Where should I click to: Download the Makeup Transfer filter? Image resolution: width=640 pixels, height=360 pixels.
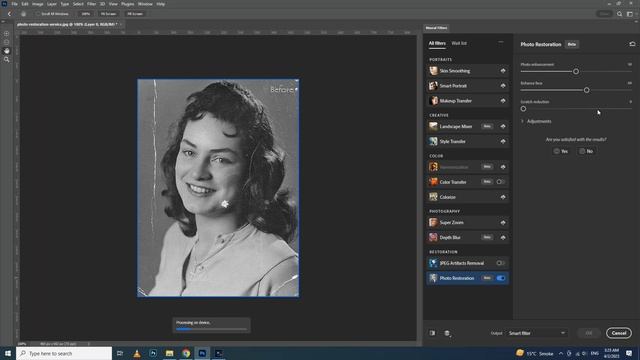503,101
